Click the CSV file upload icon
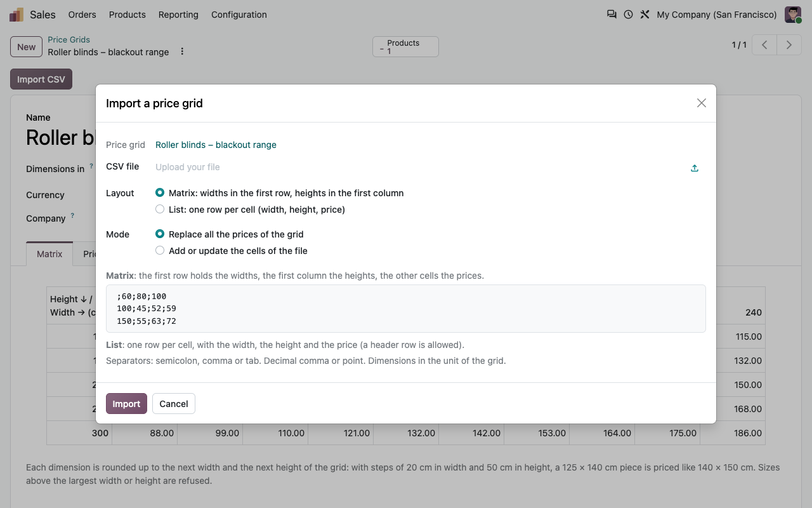The image size is (812, 508). [695, 168]
